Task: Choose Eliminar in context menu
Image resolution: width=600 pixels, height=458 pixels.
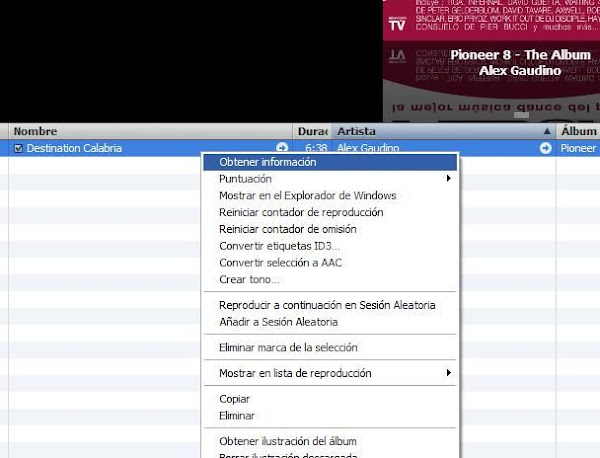Action: (x=330, y=416)
